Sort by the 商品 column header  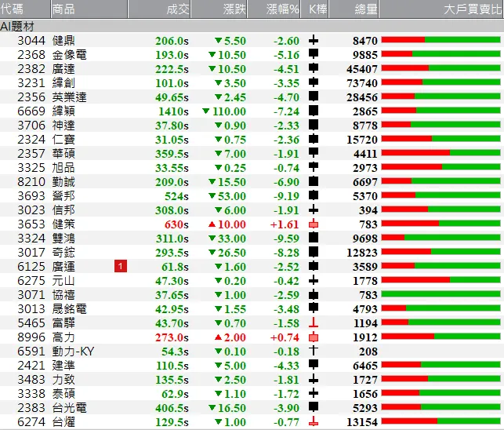click(89, 9)
